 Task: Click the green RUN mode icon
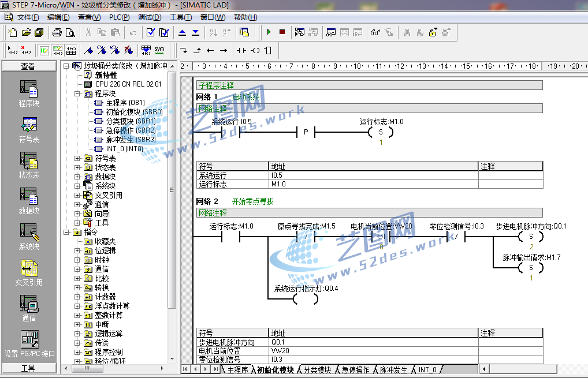269,32
